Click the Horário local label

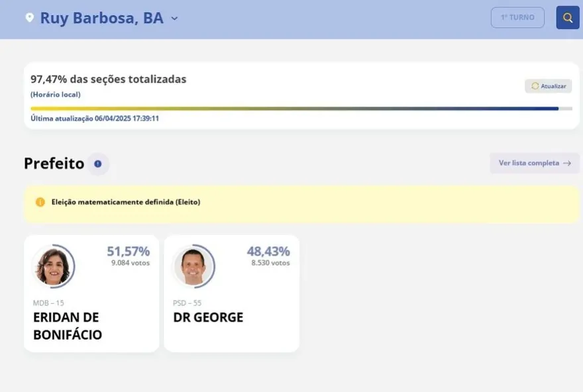click(x=56, y=95)
